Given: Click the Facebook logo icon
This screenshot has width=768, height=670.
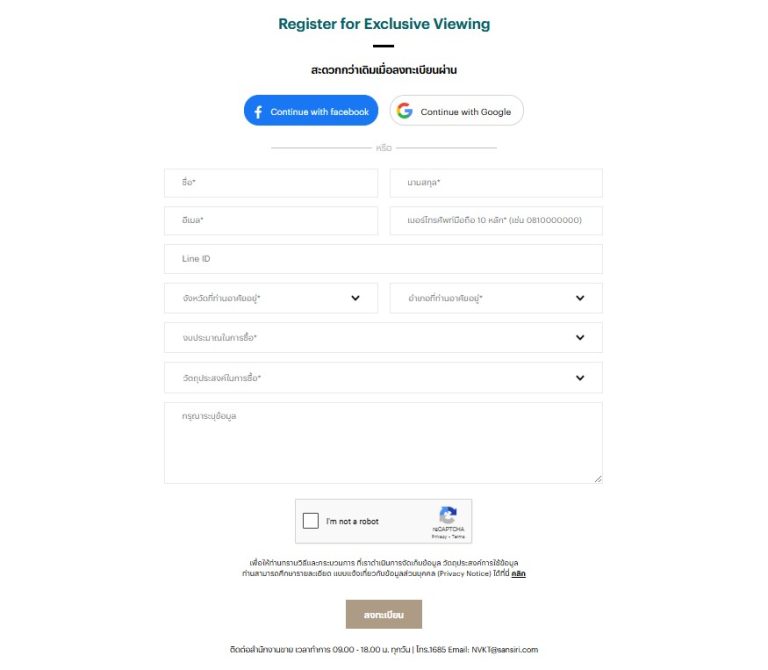Looking at the screenshot, I should (258, 112).
